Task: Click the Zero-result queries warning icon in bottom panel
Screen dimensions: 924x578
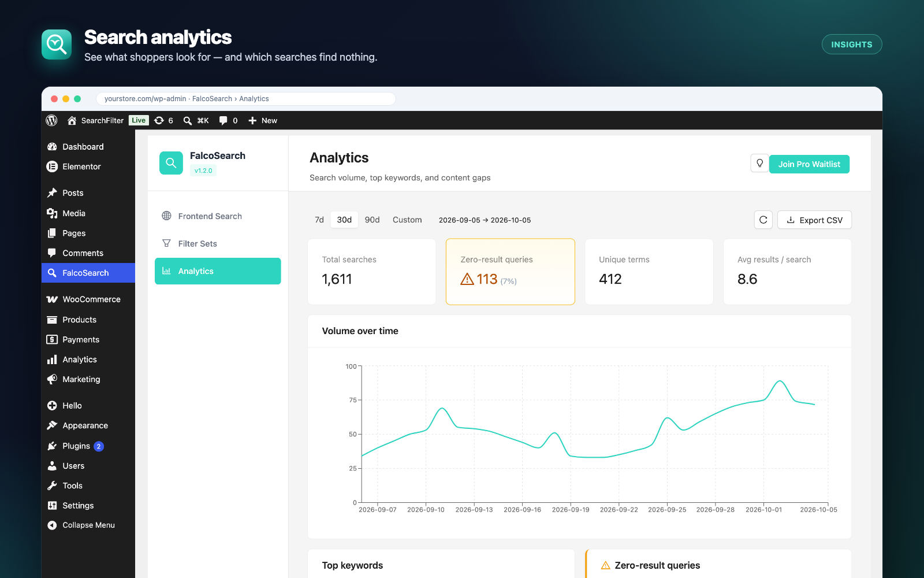Action: tap(605, 565)
